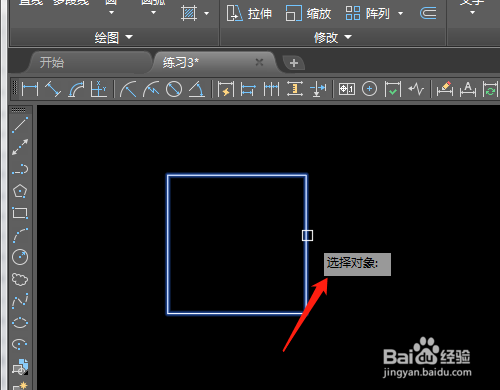Open the Tolerance tool
The image size is (500, 390).
coord(347,89)
